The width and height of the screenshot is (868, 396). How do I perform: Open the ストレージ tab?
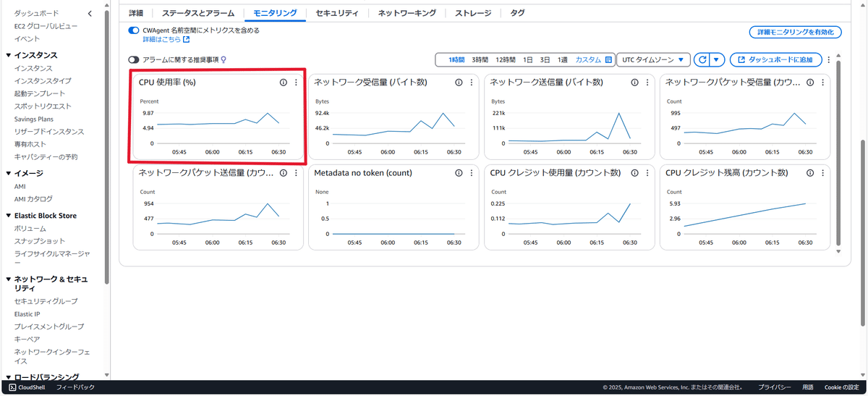(473, 13)
